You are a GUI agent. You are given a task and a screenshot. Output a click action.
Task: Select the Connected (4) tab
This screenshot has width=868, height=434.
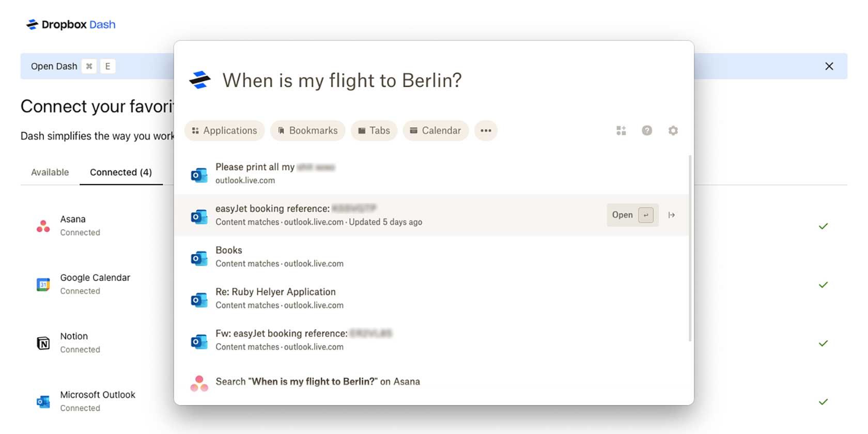(x=121, y=172)
